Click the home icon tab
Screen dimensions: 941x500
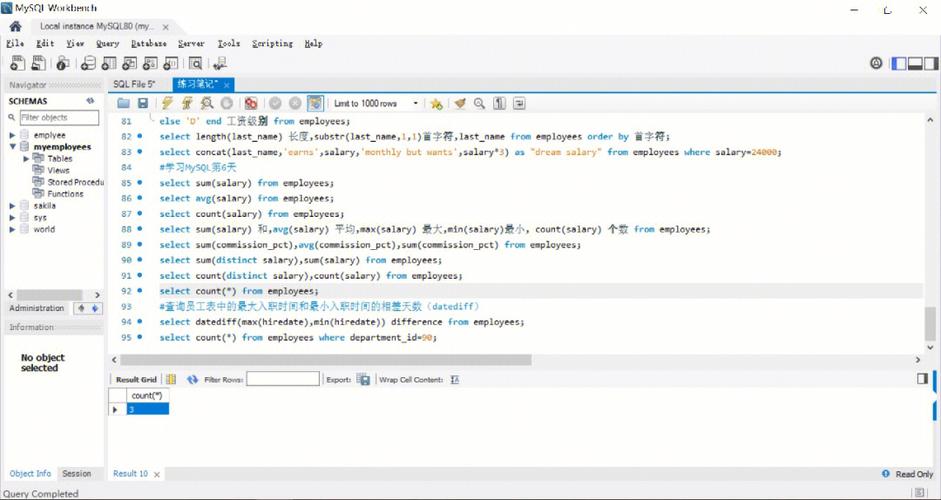pos(16,26)
